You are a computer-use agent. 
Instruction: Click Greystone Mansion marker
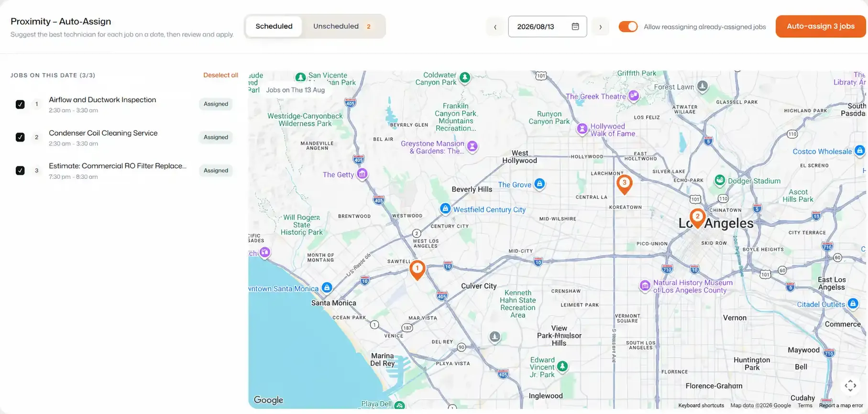click(472, 146)
